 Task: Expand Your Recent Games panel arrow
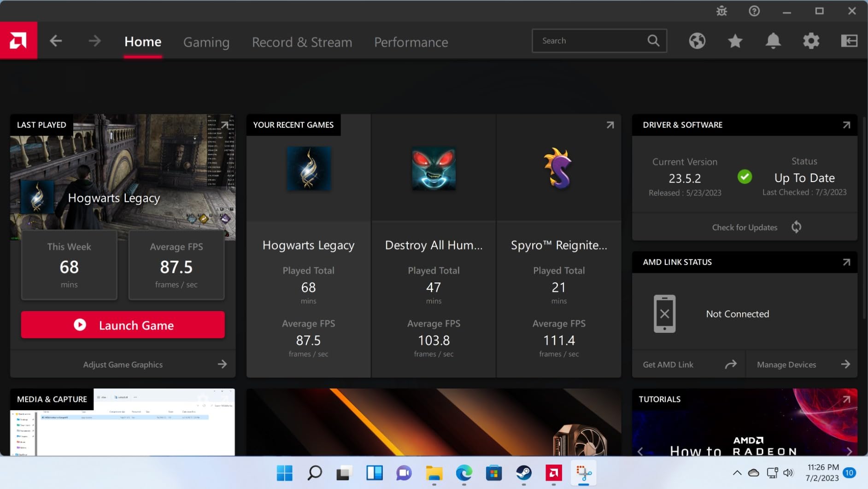[x=610, y=125]
